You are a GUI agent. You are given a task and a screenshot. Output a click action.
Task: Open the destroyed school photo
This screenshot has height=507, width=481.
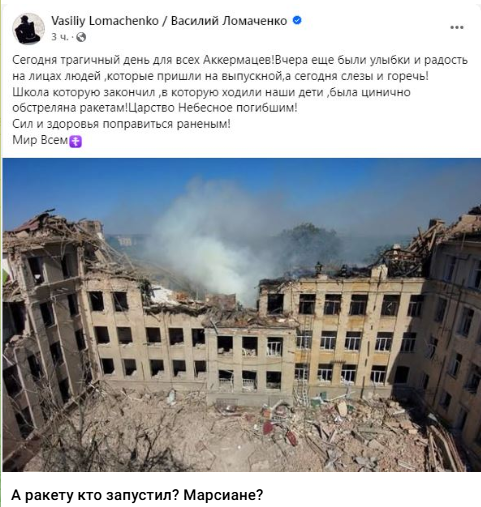pyautogui.click(x=242, y=314)
